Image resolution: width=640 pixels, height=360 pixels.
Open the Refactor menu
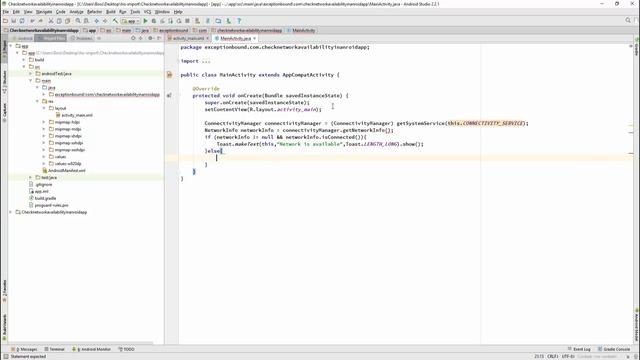point(94,12)
